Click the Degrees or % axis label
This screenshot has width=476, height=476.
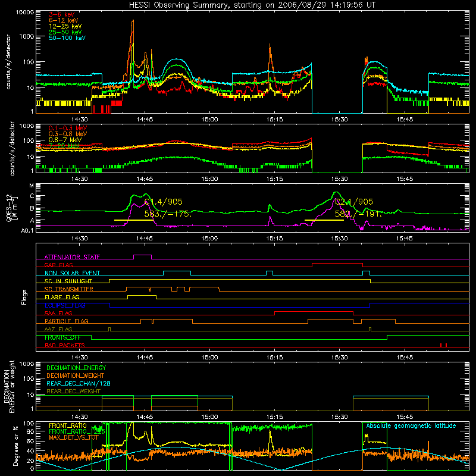coord(15,446)
